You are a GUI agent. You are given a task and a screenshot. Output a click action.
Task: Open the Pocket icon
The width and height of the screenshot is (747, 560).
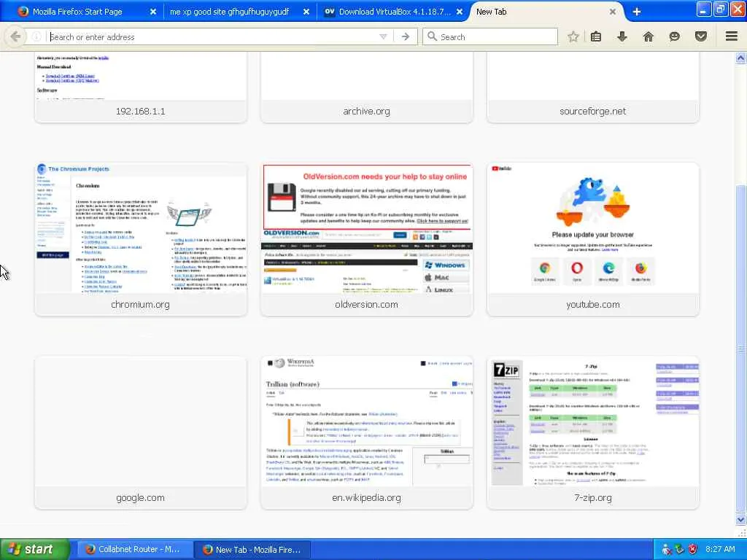pyautogui.click(x=701, y=36)
